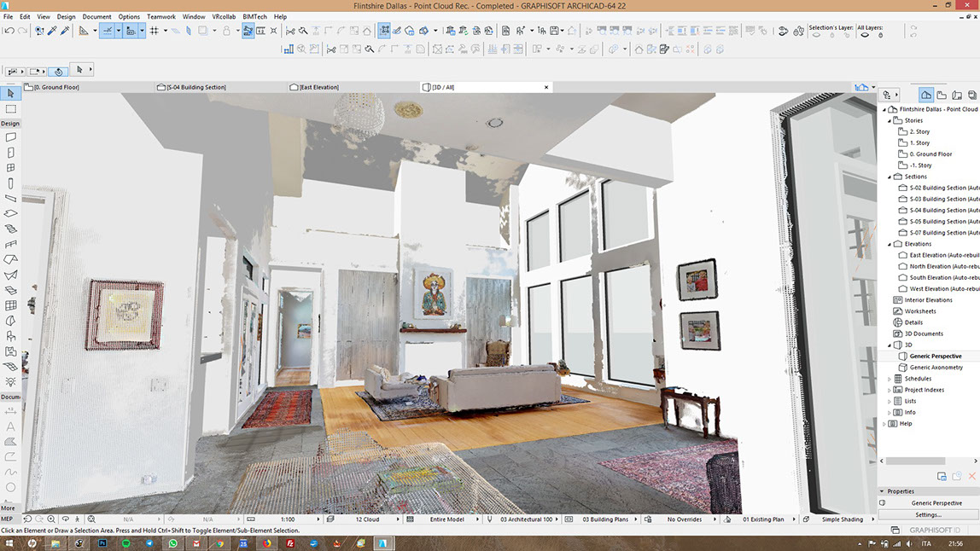This screenshot has height=551, width=980.
Task: Open the Simple Shading 3D style dropdown
Action: tap(842, 519)
